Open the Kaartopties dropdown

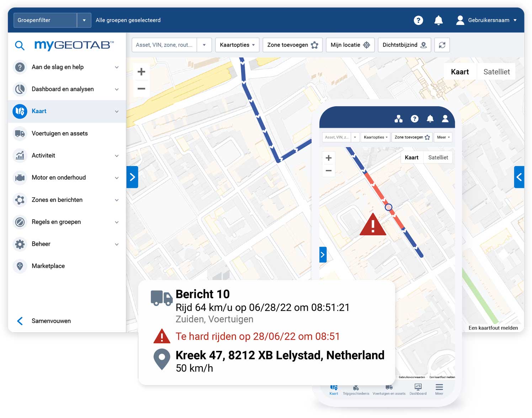click(237, 45)
